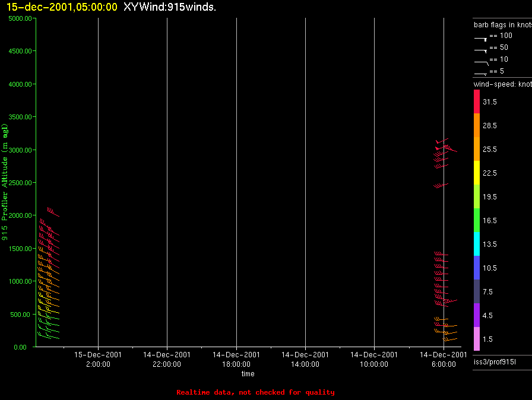532x400 pixels.
Task: Click the 1000.00 altitude axis label
Action: click(x=20, y=281)
